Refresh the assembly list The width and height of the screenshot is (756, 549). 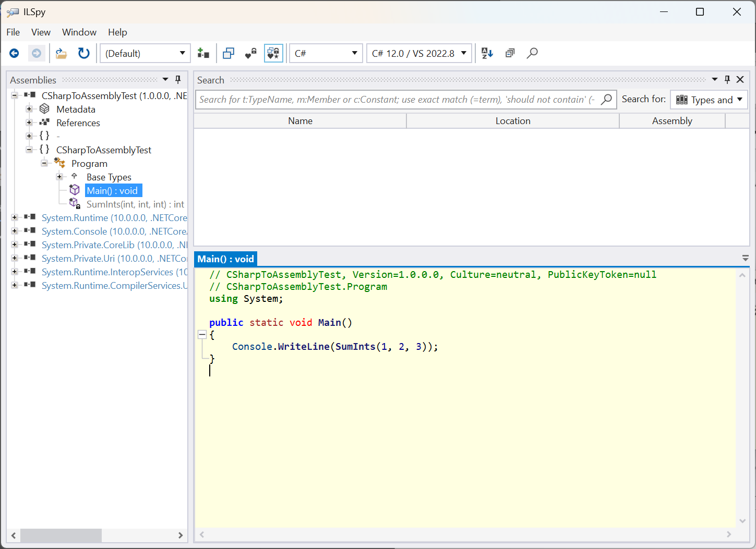84,53
